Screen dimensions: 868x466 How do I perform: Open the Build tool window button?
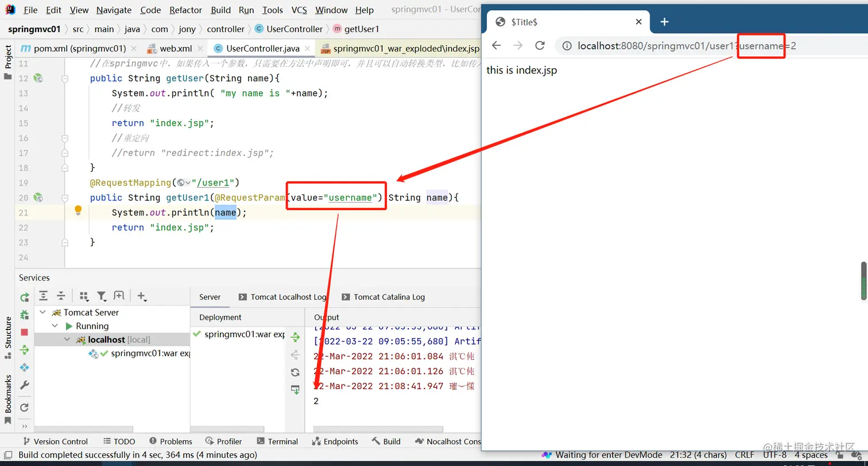tap(386, 441)
